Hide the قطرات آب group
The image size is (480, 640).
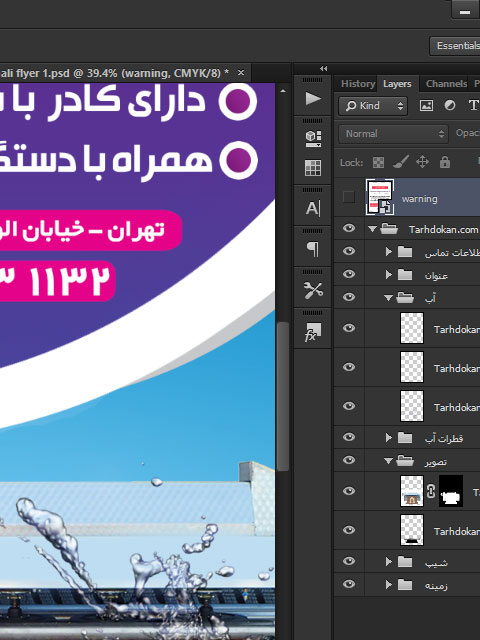pos(349,437)
